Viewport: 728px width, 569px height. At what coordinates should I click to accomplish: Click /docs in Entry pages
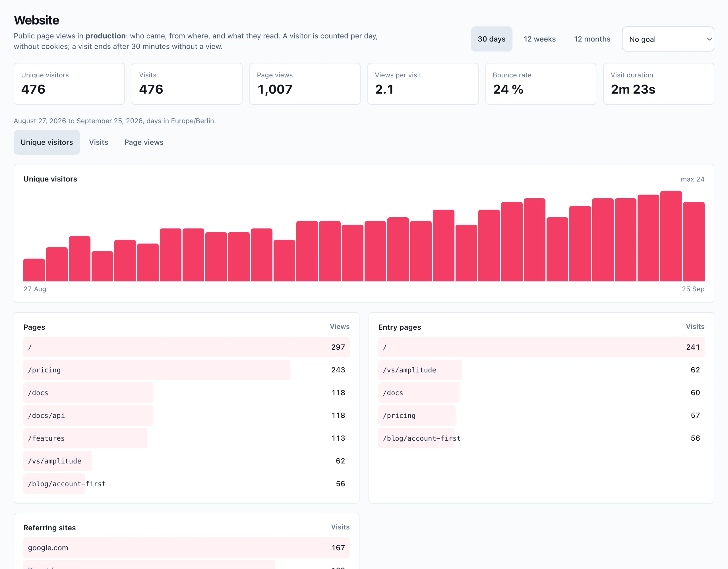pyautogui.click(x=541, y=393)
